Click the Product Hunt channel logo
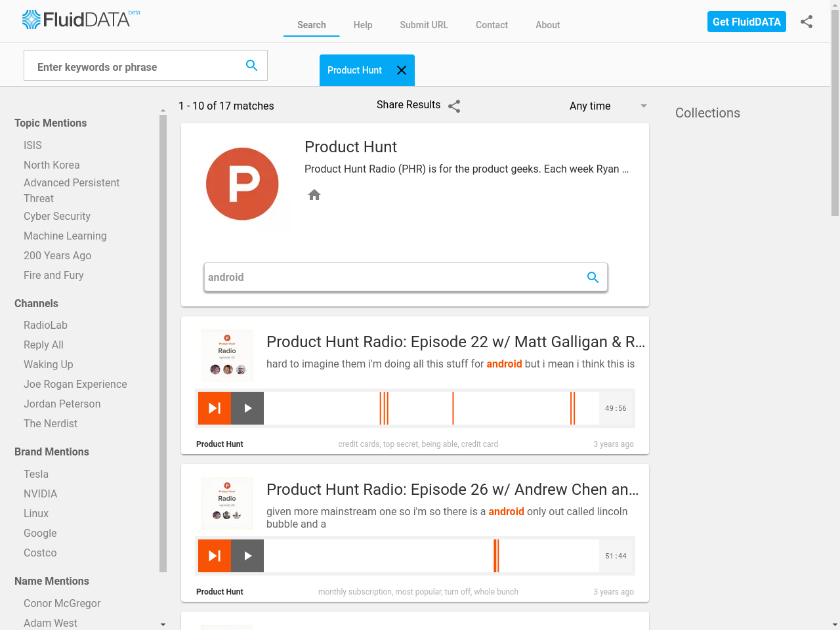Viewport: 840px width, 630px height. (x=242, y=184)
